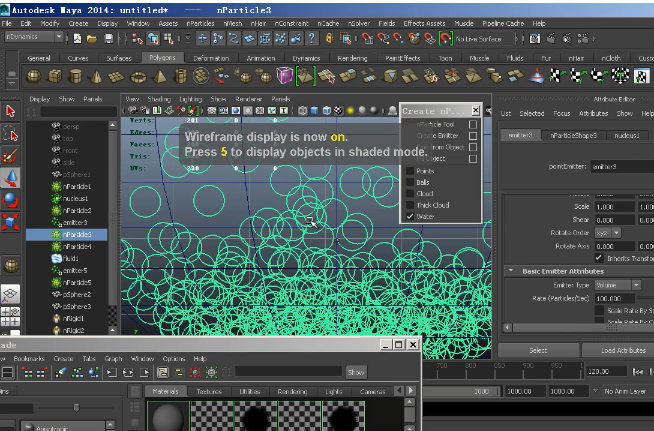Open the nSolver menu
The height and width of the screenshot is (431, 654).
coord(359,23)
